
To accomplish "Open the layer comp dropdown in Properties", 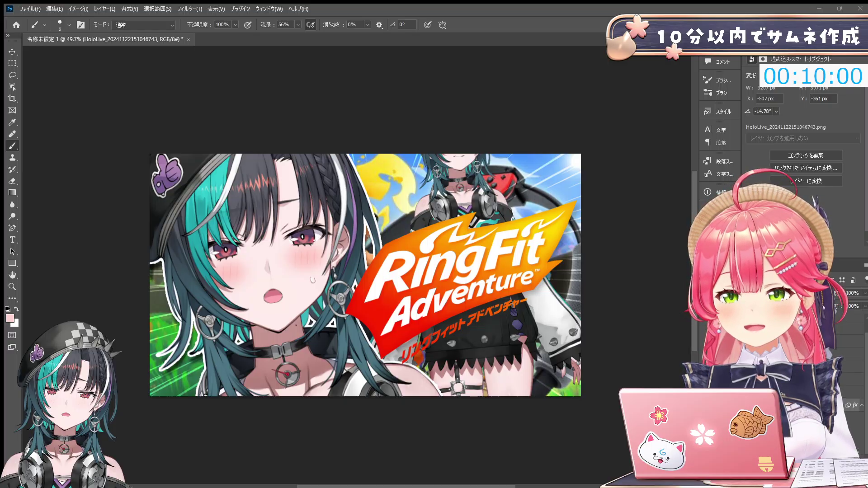I will 803,138.
